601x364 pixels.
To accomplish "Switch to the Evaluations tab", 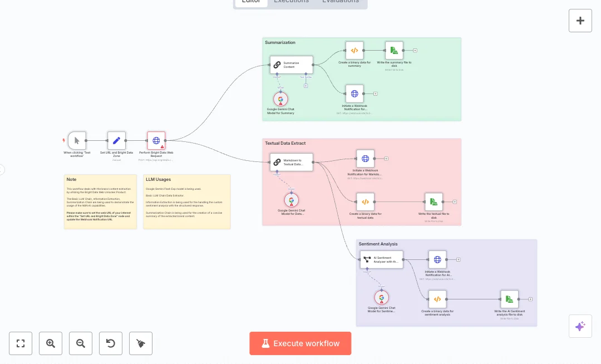I will tap(341, 2).
